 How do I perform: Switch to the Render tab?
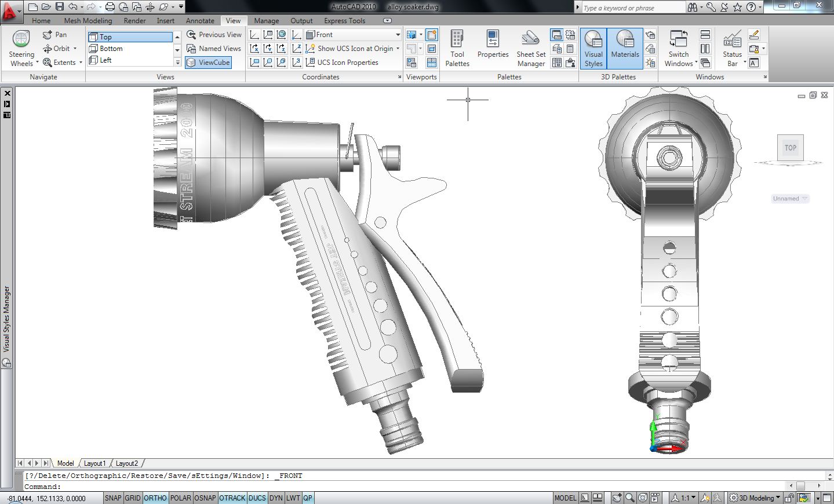(134, 21)
